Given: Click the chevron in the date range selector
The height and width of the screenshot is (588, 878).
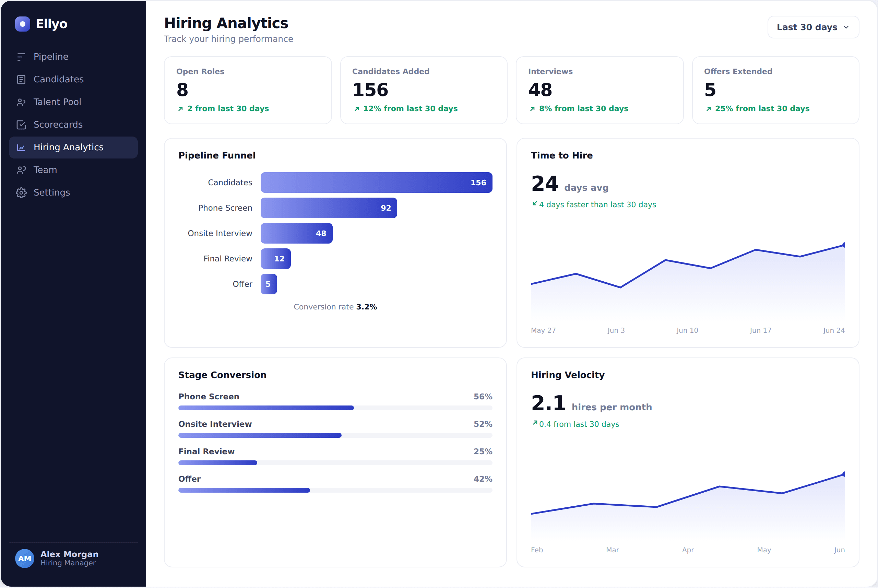Looking at the screenshot, I should pos(846,27).
